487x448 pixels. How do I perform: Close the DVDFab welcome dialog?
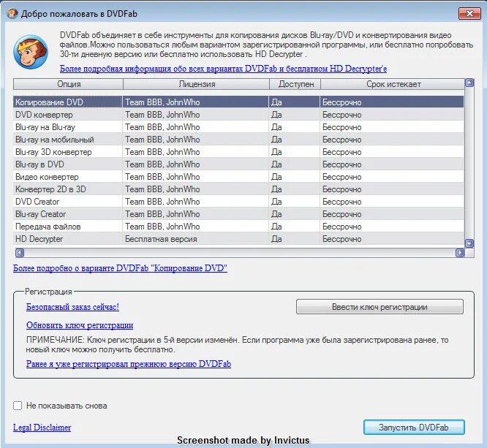(x=469, y=14)
